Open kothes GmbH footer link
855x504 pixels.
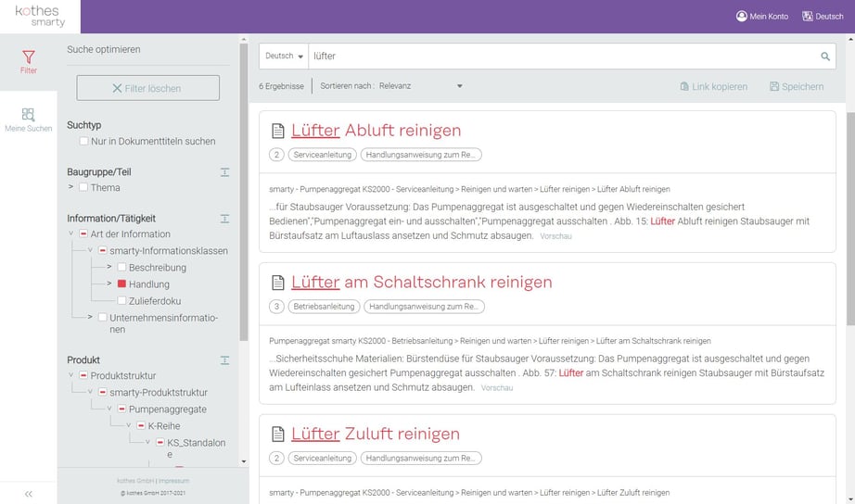(x=135, y=481)
